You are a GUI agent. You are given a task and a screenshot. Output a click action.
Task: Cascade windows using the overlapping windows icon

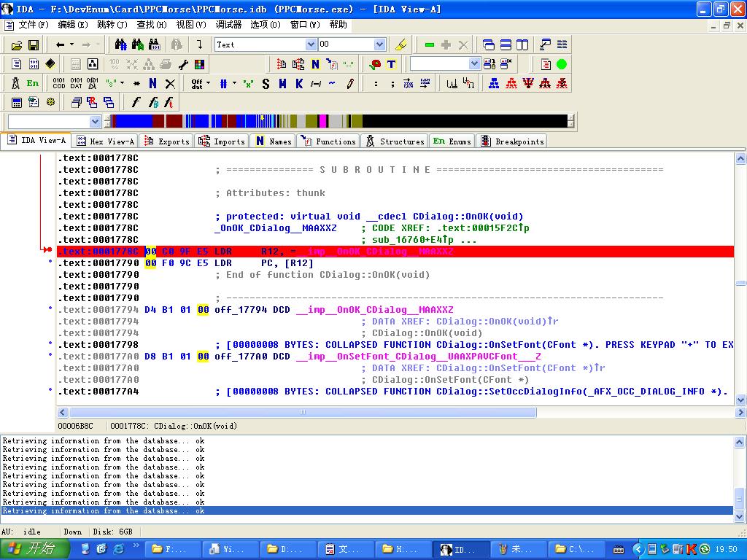(489, 44)
